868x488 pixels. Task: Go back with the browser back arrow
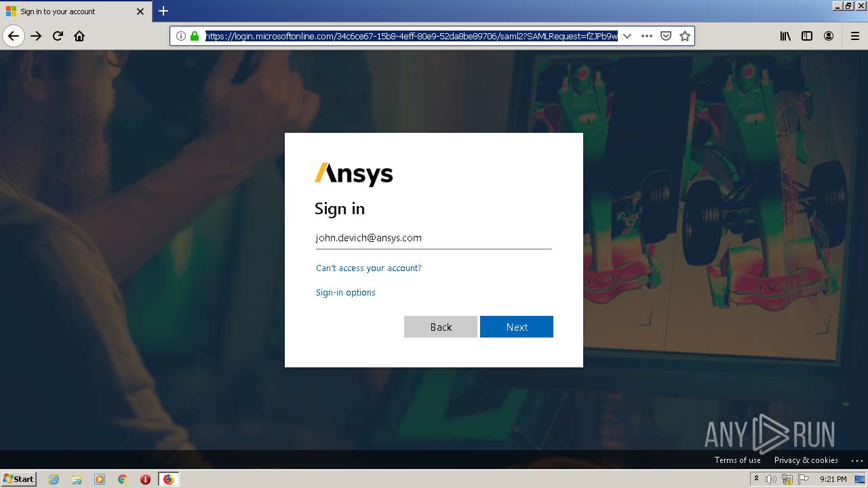(14, 36)
